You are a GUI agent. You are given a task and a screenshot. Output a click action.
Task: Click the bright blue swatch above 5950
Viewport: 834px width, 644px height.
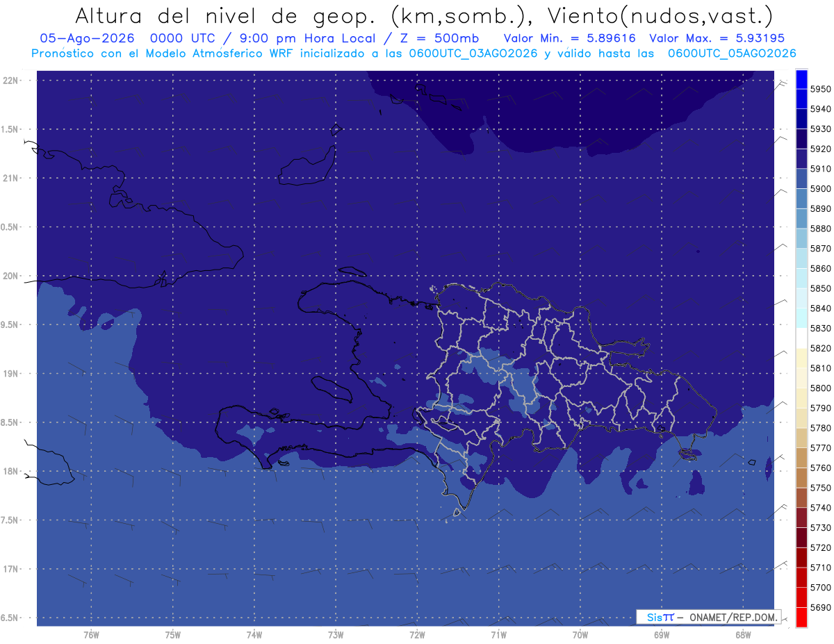(x=801, y=79)
